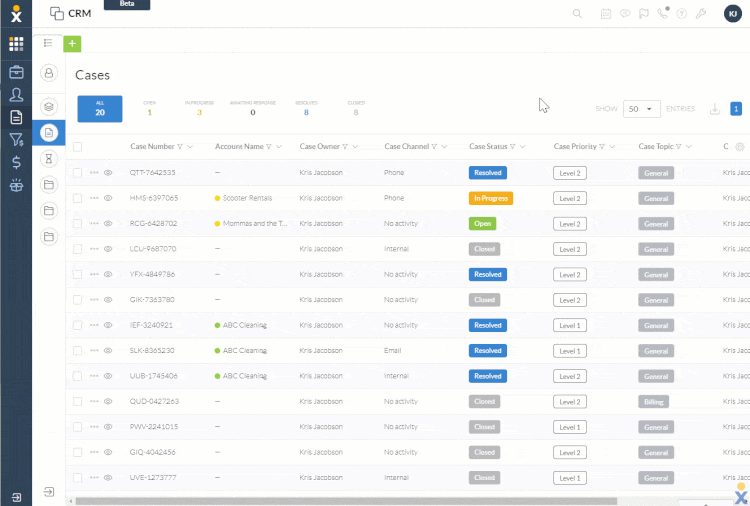Image resolution: width=750 pixels, height=506 pixels.
Task: Select the Closed cases filter tab
Action: 356,109
